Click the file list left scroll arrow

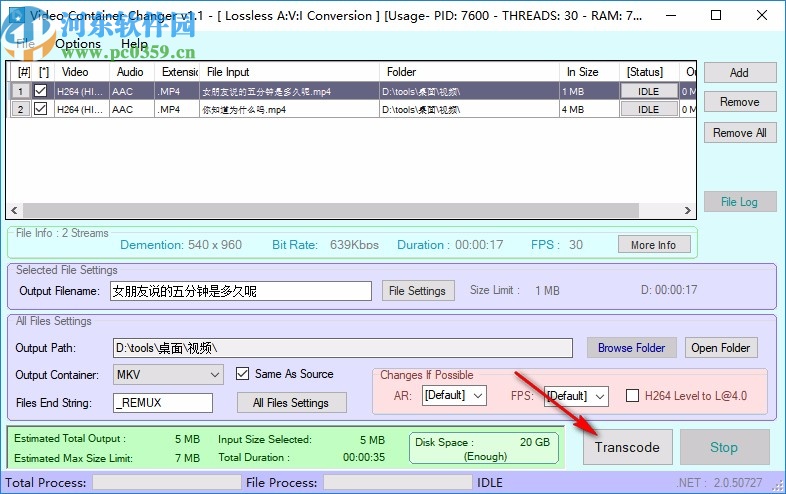14,211
